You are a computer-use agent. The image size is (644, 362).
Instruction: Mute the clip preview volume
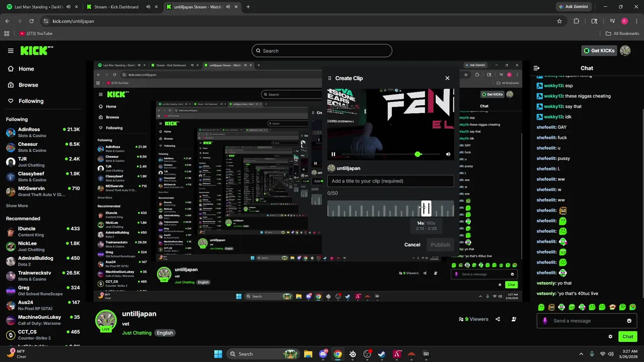click(448, 154)
